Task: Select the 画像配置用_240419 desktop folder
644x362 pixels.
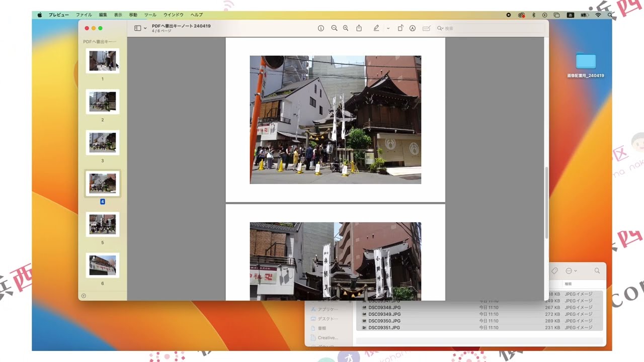Action: pos(586,65)
